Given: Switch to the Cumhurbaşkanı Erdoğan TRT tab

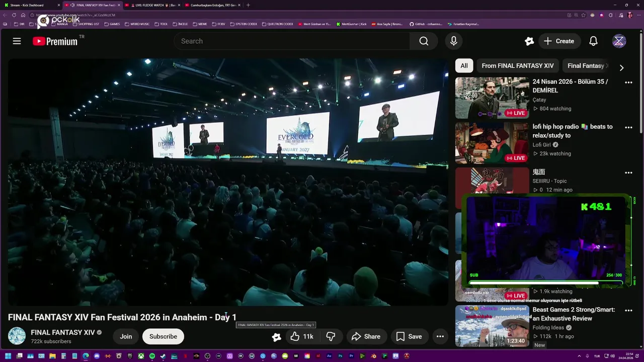Looking at the screenshot, I should click(212, 5).
